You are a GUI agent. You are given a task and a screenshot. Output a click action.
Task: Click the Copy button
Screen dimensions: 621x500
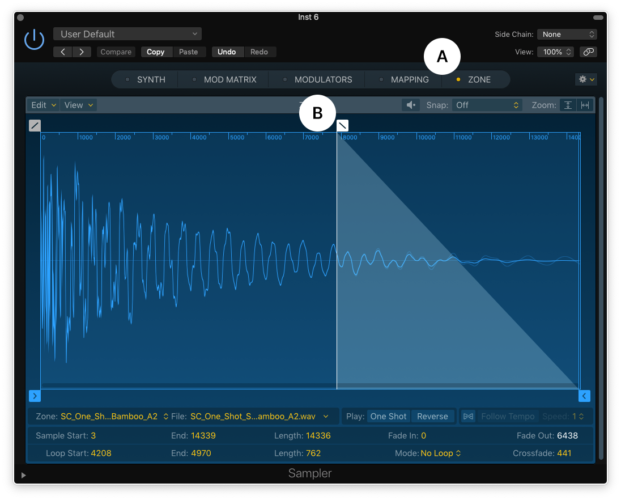155,51
